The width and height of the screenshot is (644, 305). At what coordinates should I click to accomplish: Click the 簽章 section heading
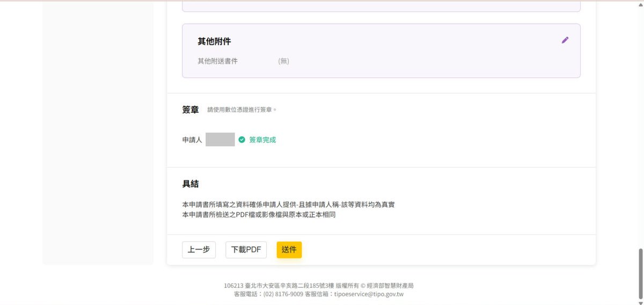coord(191,110)
